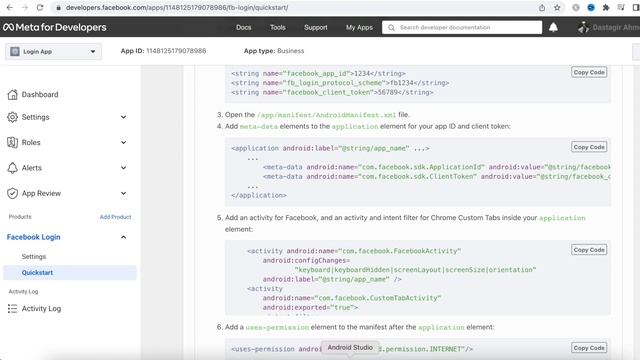Open the Docs menu
The height and width of the screenshot is (360, 640).
pos(244,27)
